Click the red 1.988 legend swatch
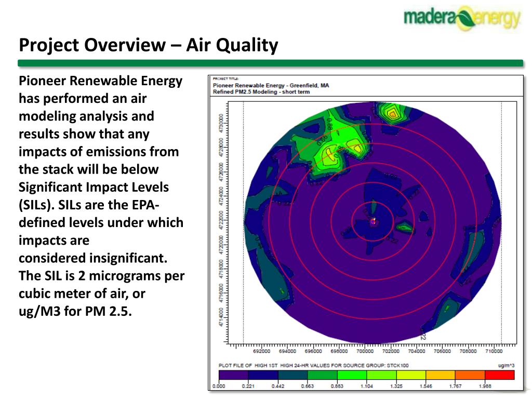This screenshot has height=399, width=532. coord(499,375)
